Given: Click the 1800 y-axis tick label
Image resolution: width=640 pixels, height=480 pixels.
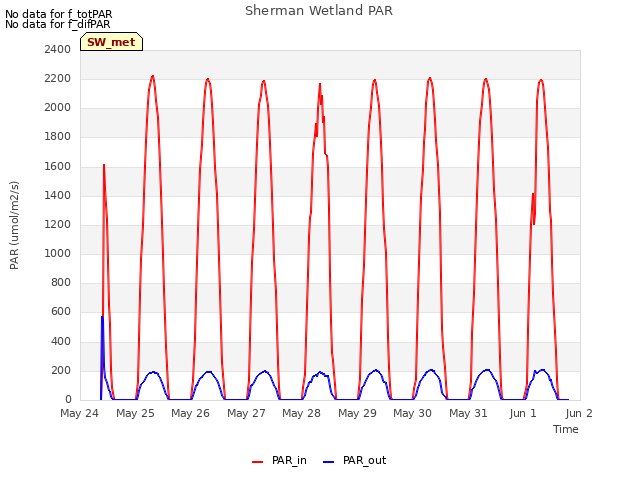Looking at the screenshot, I should pyautogui.click(x=58, y=136).
